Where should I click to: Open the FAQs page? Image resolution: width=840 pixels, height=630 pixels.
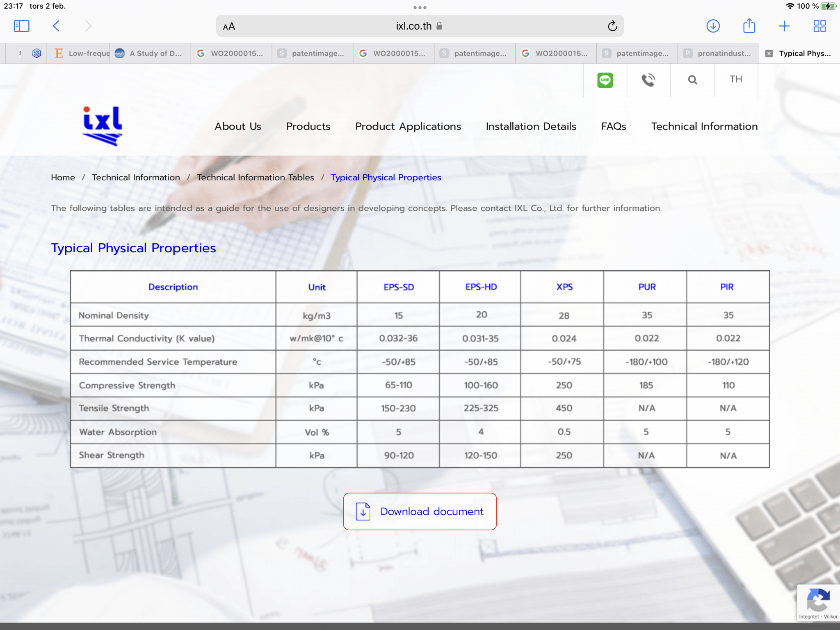tap(614, 126)
